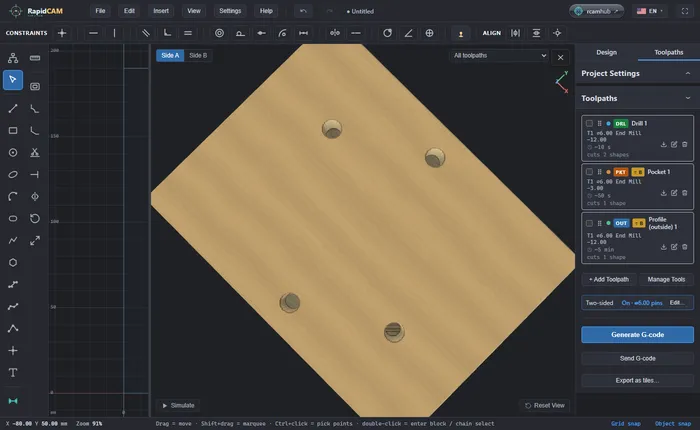Screen dimensions: 700x430
Task: Toggle Object snap in status bar
Action: [673, 424]
